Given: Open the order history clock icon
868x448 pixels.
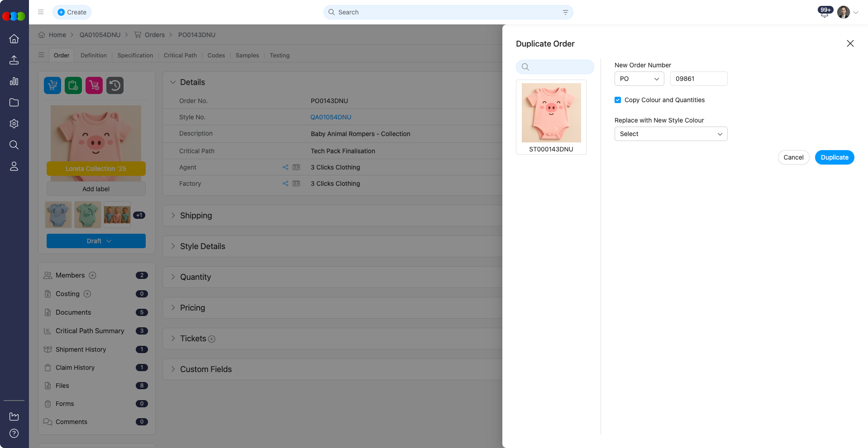Looking at the screenshot, I should 115,85.
